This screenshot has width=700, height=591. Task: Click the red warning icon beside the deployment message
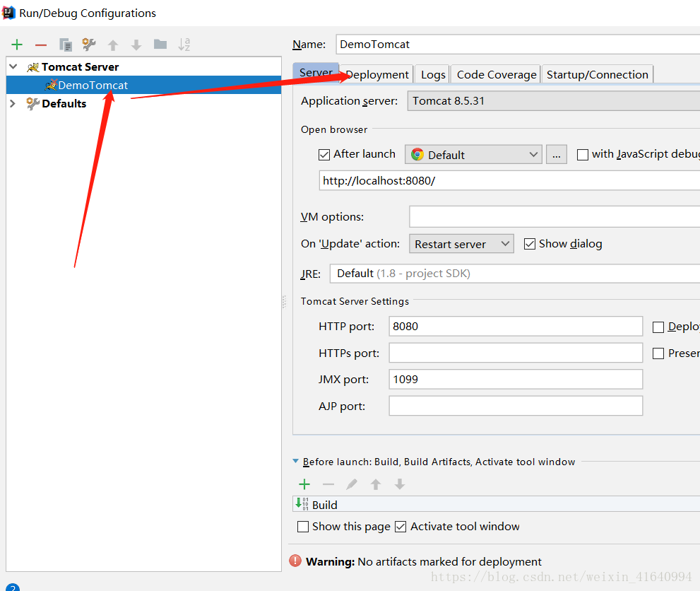click(x=295, y=561)
